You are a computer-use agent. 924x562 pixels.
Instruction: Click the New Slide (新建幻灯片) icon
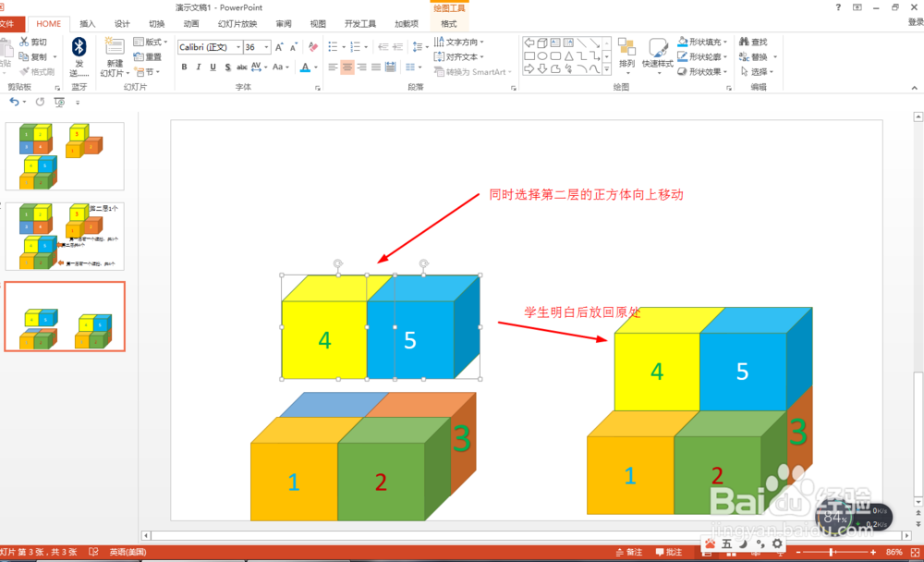115,46
